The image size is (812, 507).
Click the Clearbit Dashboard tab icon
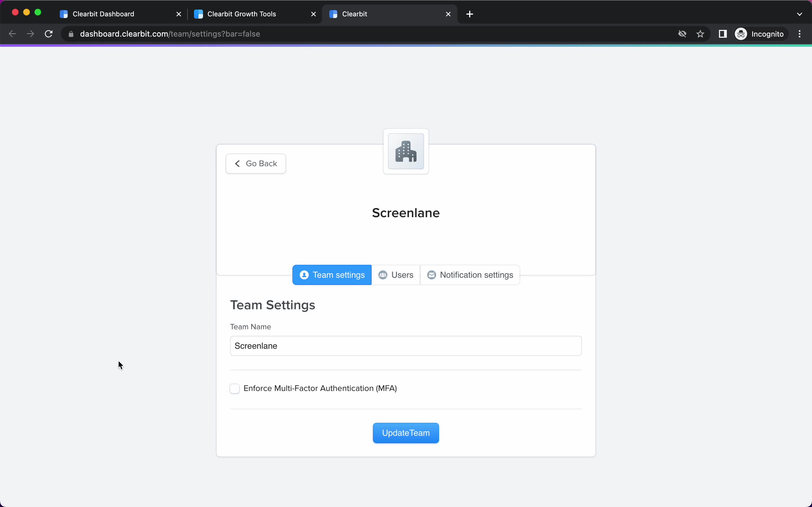pos(64,14)
